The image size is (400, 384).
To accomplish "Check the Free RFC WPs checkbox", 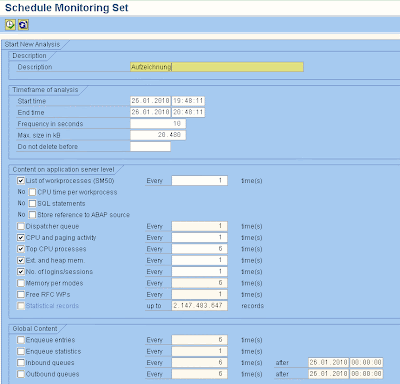I will pos(21,294).
